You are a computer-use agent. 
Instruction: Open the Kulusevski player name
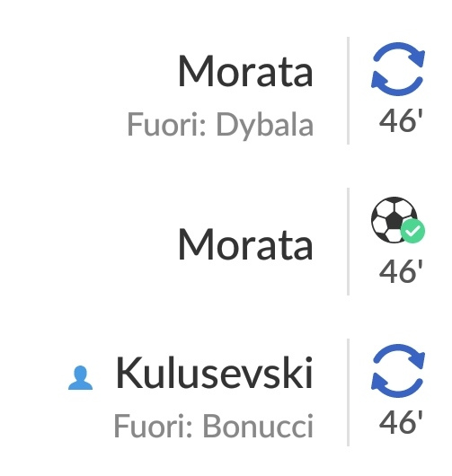point(214,373)
